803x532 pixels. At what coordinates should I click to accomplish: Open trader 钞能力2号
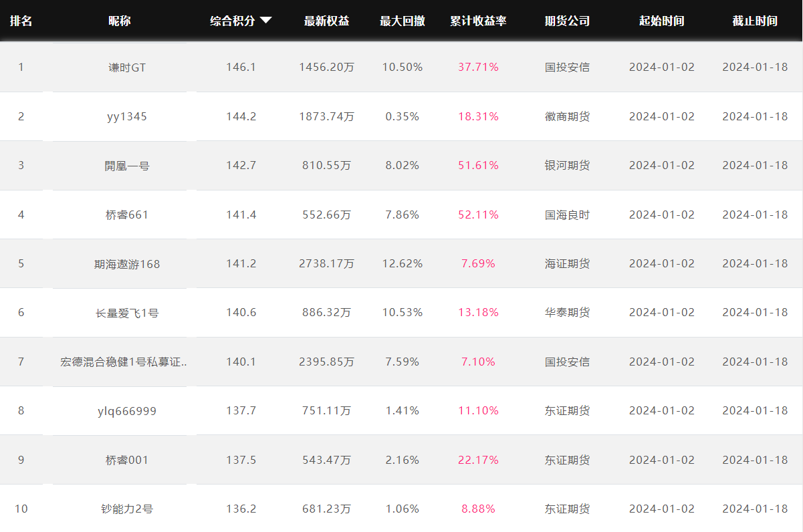point(127,509)
